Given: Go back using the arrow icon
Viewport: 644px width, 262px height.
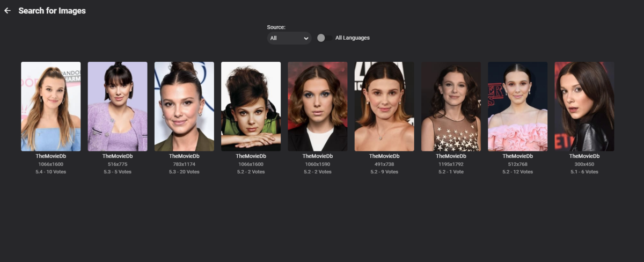Looking at the screenshot, I should point(7,11).
